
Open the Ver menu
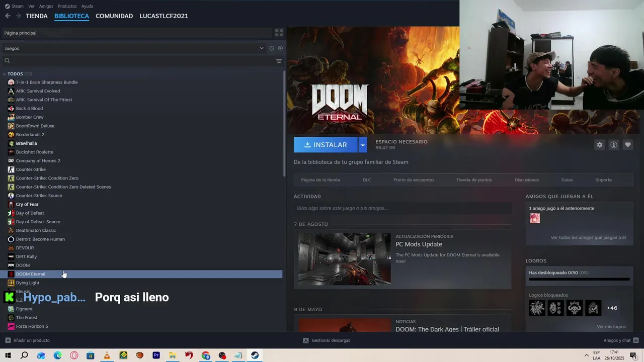coord(31,6)
